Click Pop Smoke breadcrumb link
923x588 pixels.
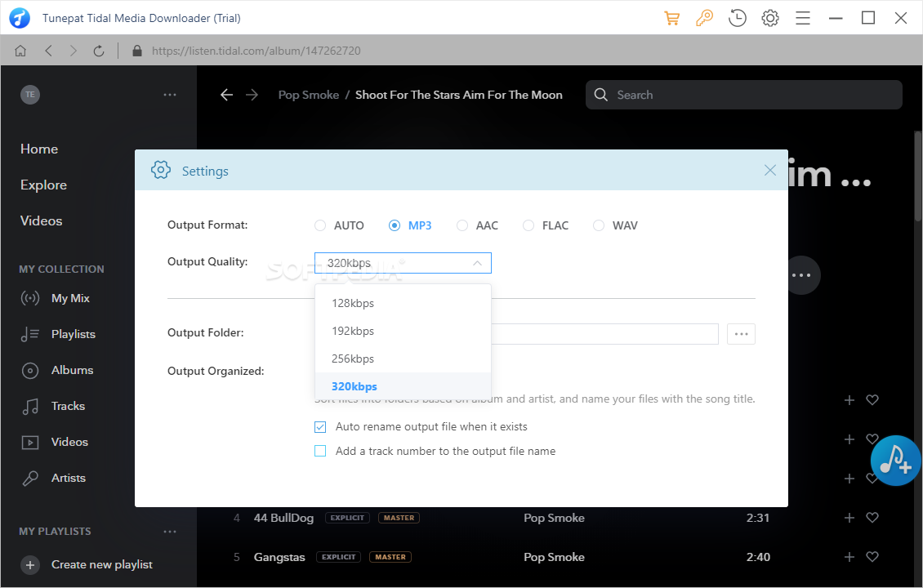309,95
